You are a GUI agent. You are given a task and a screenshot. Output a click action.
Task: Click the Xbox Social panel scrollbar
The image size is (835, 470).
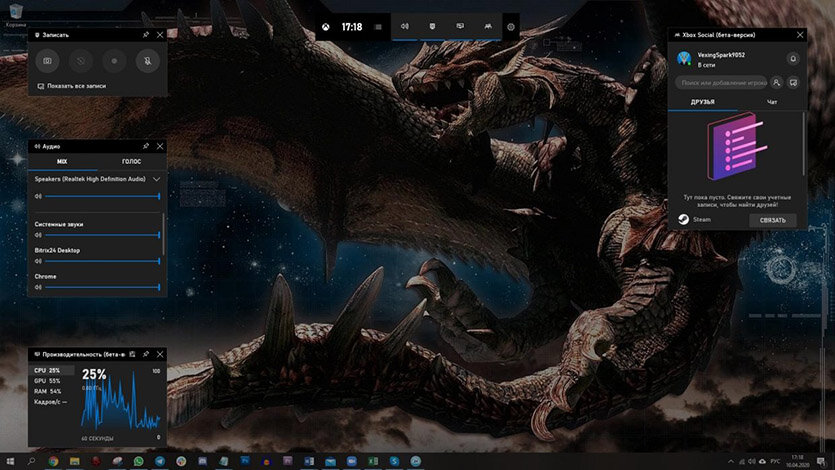pyautogui.click(x=804, y=144)
